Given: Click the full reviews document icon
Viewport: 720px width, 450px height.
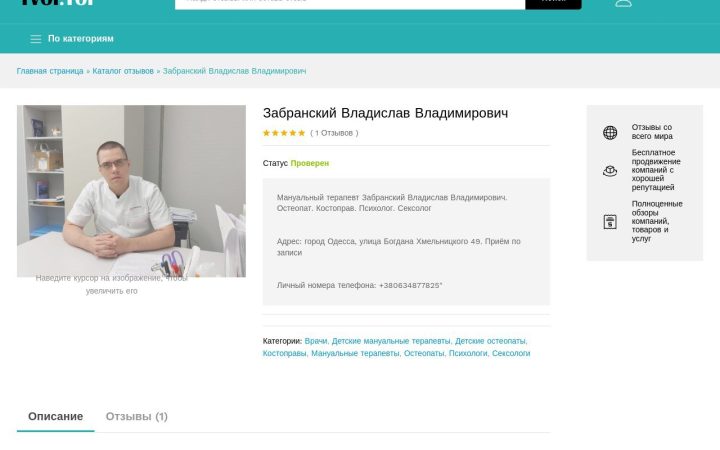Looking at the screenshot, I should (610, 222).
